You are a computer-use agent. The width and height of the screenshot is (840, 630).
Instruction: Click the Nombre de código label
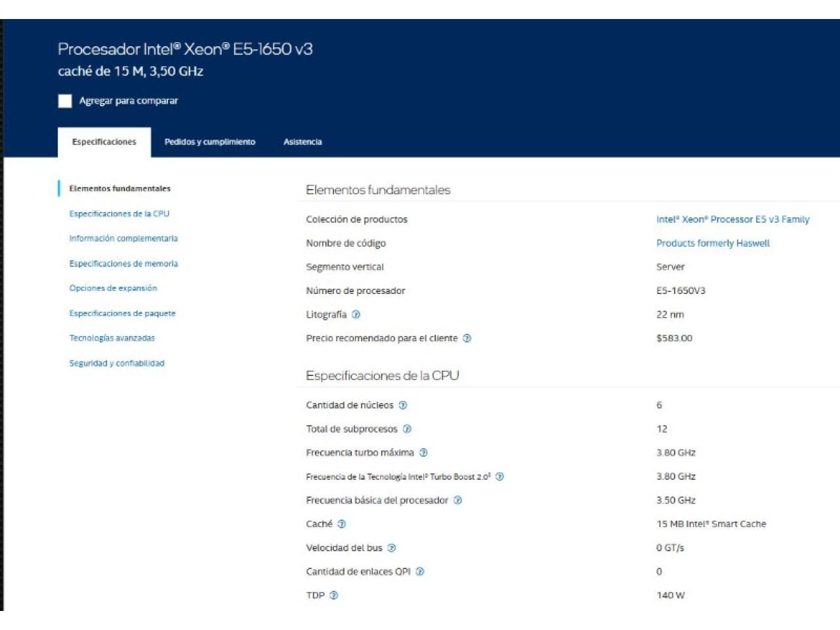click(346, 243)
